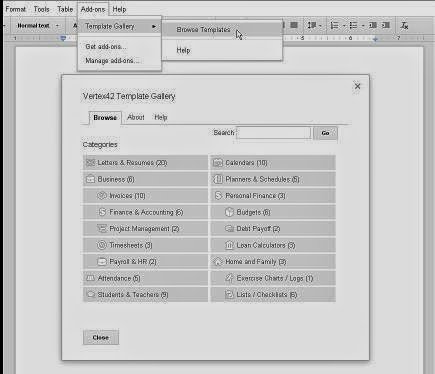Screen dimensions: 435x374
Task: Click the Invoices category icon
Action: [x=102, y=196]
